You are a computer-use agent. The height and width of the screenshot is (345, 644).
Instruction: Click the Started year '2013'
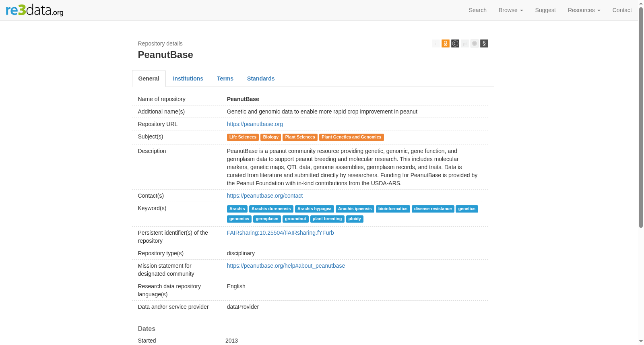coord(231,341)
